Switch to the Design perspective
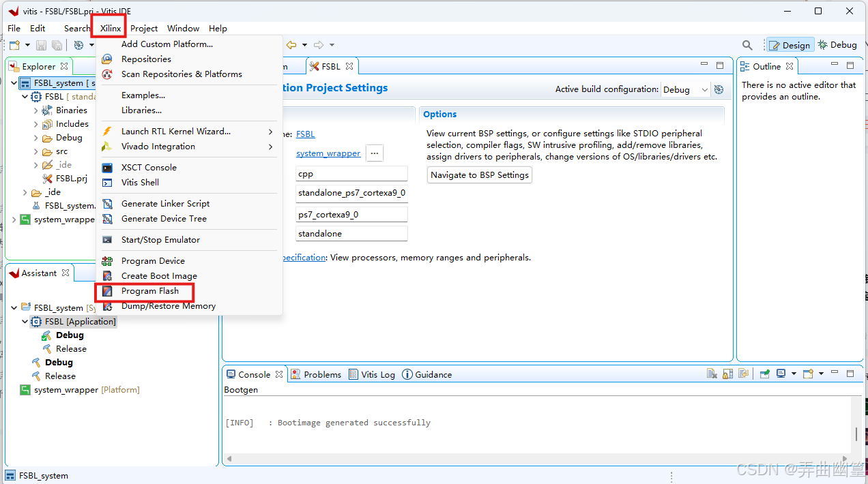 [x=790, y=45]
